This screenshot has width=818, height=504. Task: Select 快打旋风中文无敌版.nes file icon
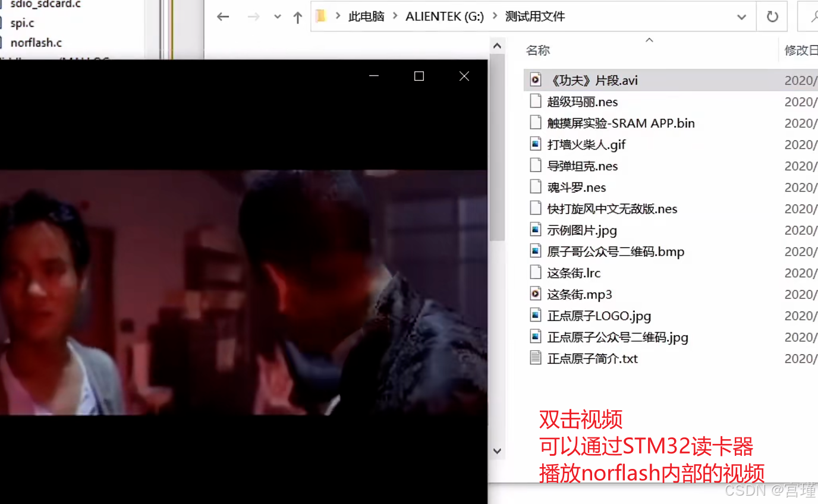[536, 209]
